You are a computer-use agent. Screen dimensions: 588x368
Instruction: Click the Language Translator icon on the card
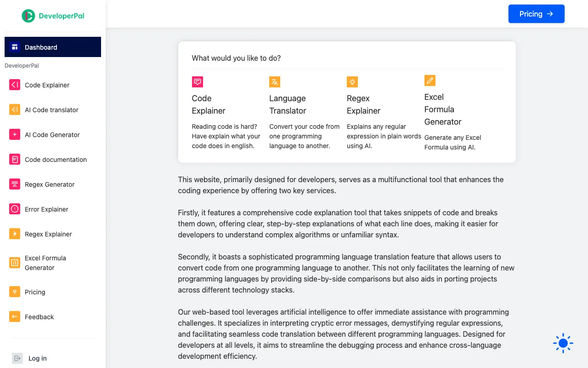coord(274,81)
